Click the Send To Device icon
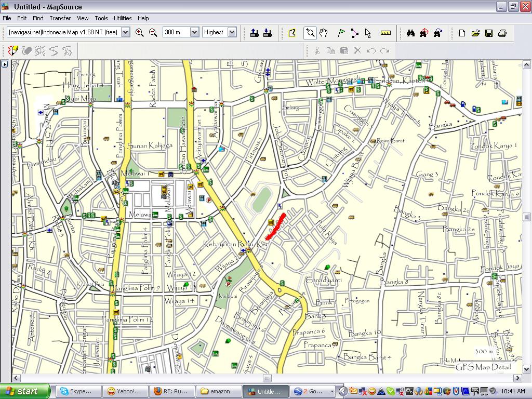The height and width of the screenshot is (399, 532). coord(254,33)
